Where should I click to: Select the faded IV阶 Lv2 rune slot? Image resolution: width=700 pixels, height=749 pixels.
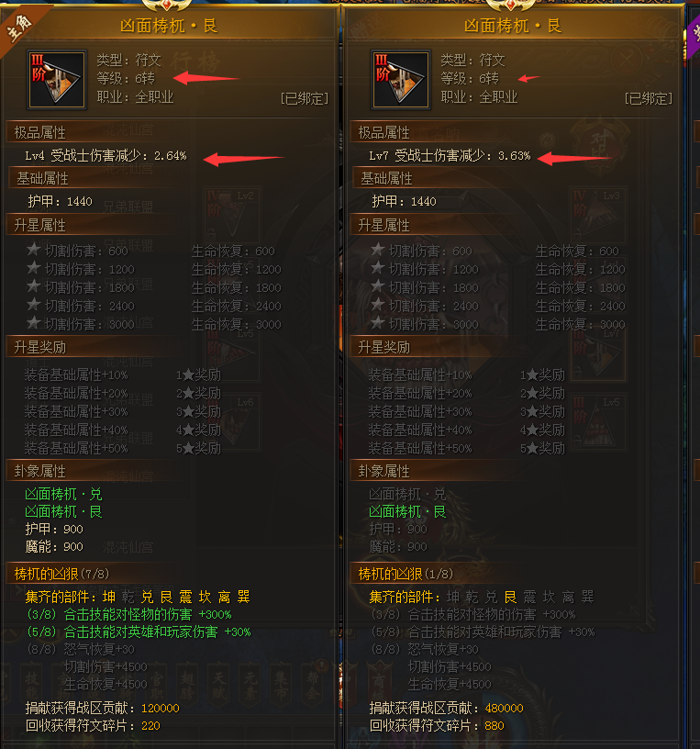pyautogui.click(x=232, y=215)
